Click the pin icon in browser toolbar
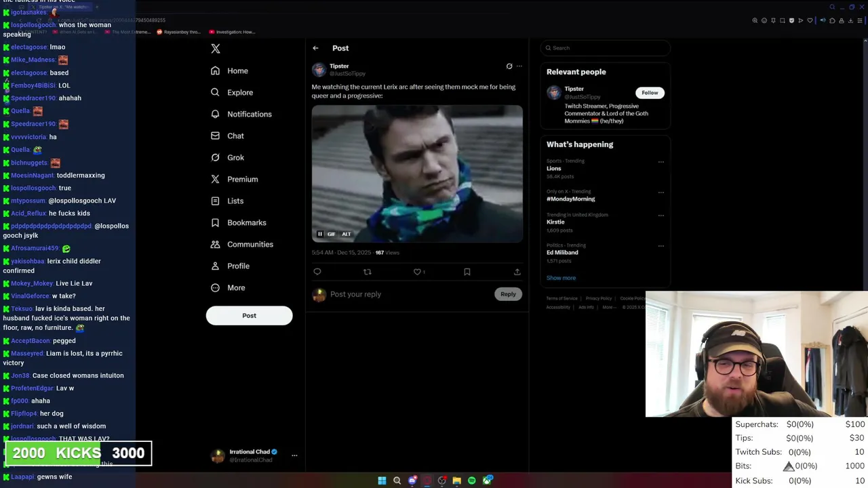Image resolution: width=868 pixels, height=488 pixels. pos(773,20)
